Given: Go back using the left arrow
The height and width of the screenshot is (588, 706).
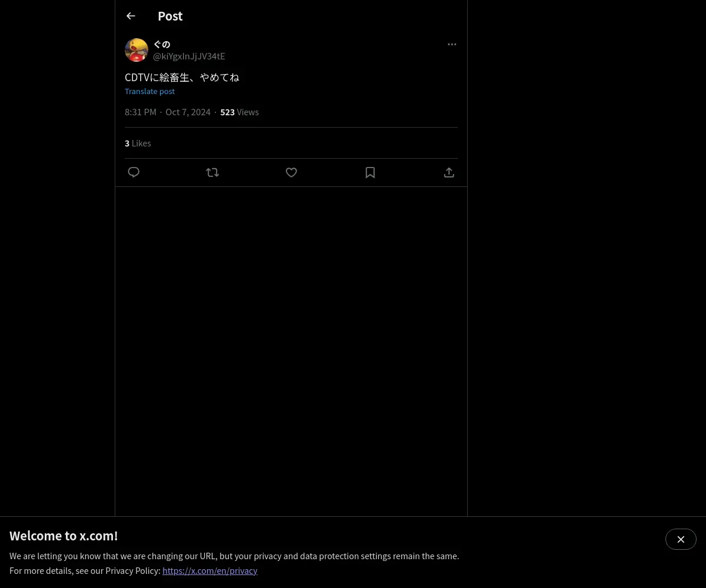Looking at the screenshot, I should (131, 16).
